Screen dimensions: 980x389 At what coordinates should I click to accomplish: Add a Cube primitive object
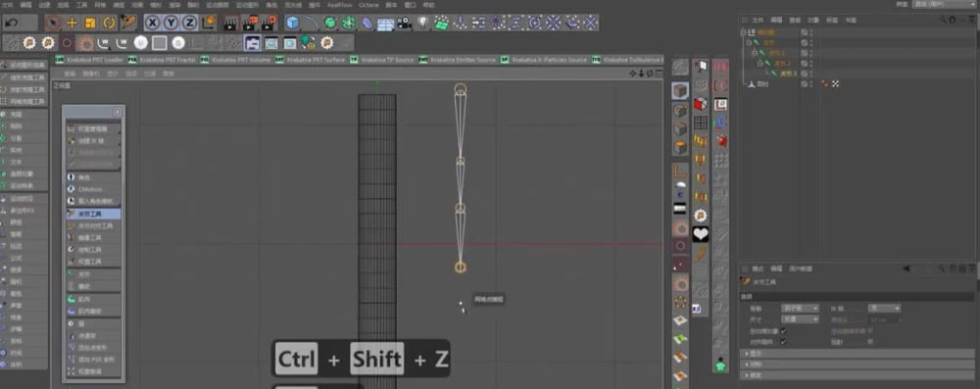click(292, 24)
